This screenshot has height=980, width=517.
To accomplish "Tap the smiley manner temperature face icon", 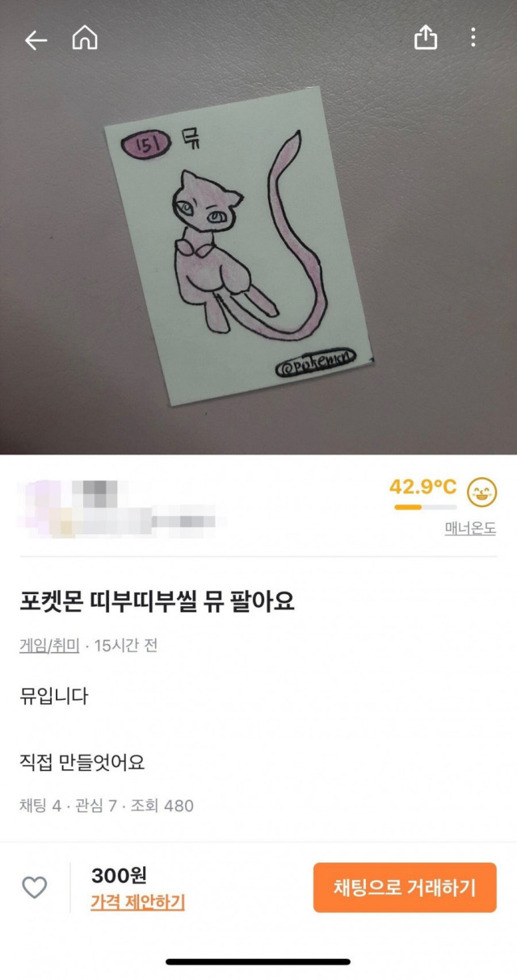I will tap(482, 492).
